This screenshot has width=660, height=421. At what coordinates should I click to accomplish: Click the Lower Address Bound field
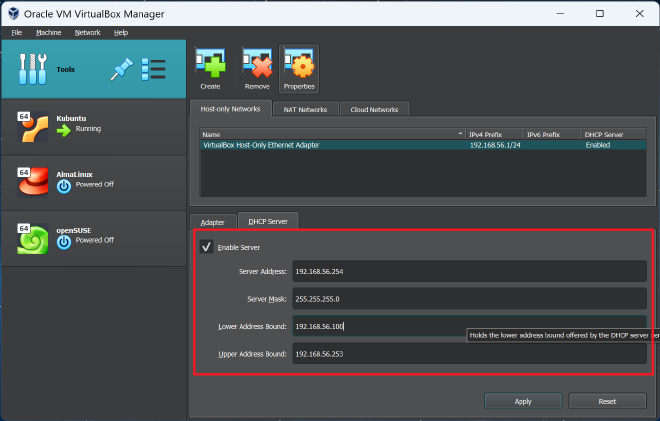point(469,326)
